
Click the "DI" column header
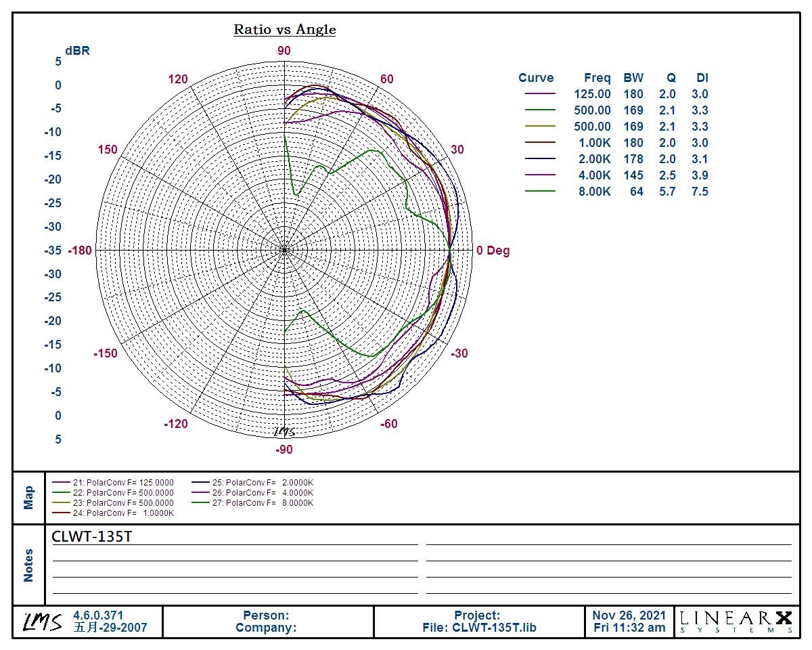[x=702, y=78]
